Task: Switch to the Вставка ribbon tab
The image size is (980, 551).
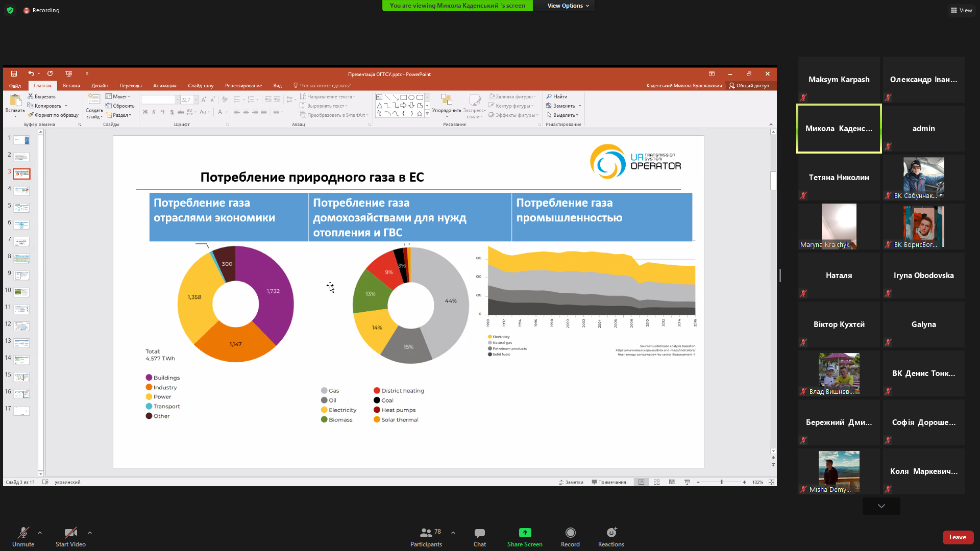Action: coord(71,86)
